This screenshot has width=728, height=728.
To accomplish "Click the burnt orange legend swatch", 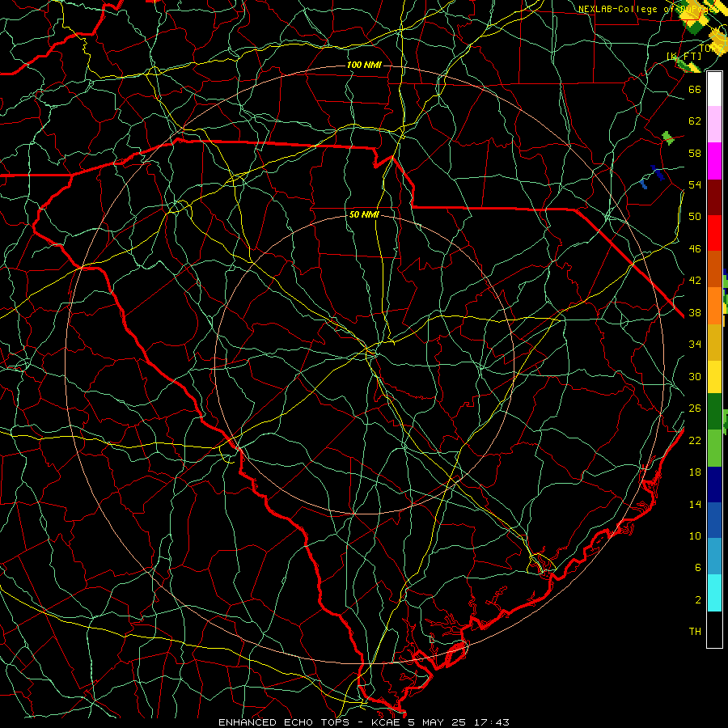I will coord(714,269).
